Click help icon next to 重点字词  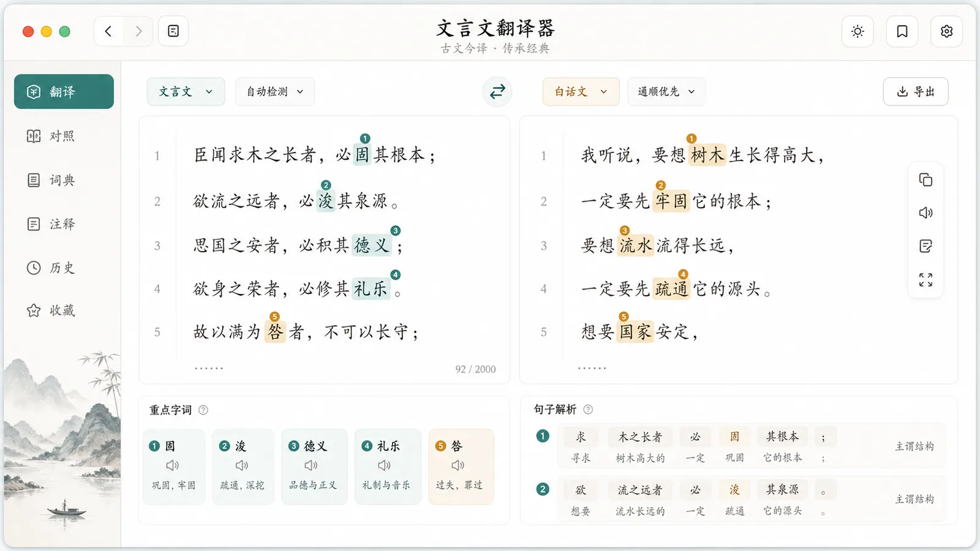click(203, 410)
